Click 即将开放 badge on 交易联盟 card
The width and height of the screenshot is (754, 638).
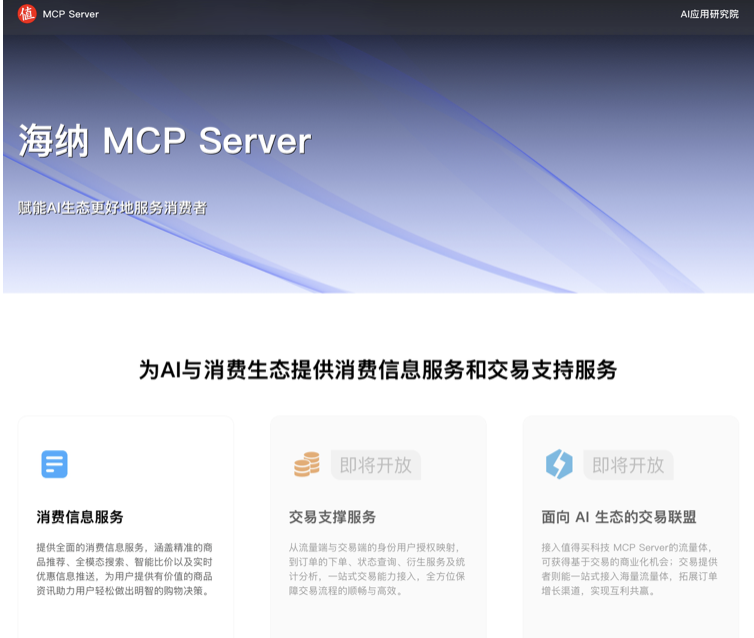pyautogui.click(x=628, y=465)
